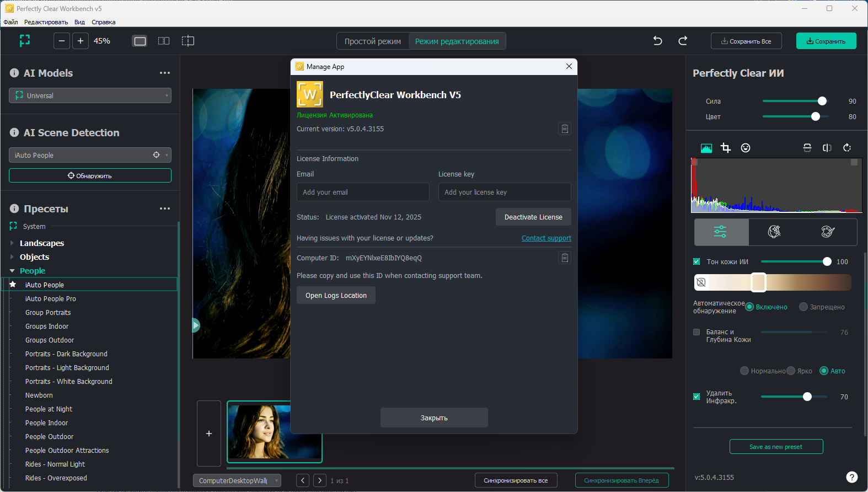Select the Запрещено radio button
The image size is (868, 492).
click(x=803, y=307)
